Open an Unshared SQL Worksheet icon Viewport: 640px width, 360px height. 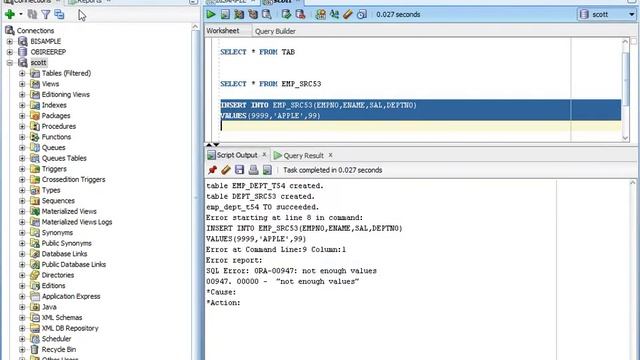pos(321,14)
